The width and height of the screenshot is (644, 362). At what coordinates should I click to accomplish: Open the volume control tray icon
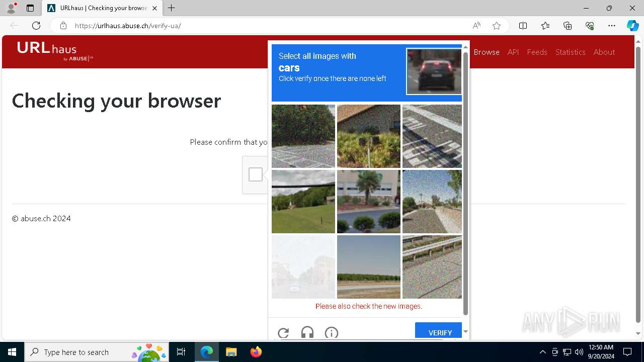pyautogui.click(x=579, y=352)
